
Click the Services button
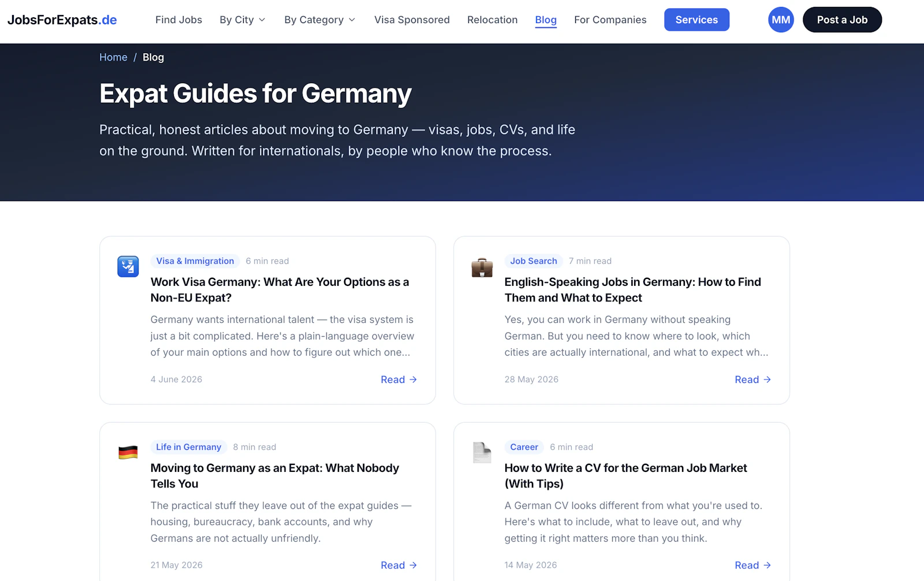point(696,20)
